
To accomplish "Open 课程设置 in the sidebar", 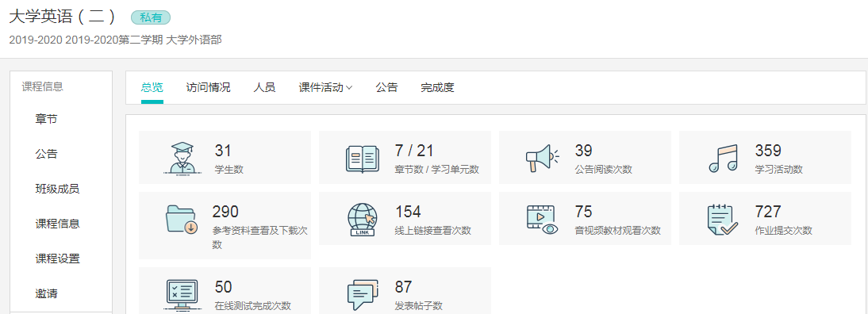I will click(x=58, y=258).
